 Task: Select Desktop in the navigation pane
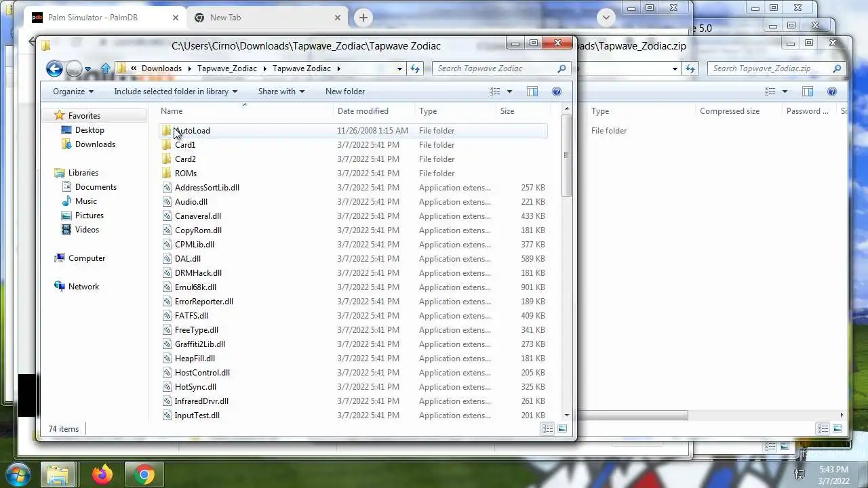(90, 130)
